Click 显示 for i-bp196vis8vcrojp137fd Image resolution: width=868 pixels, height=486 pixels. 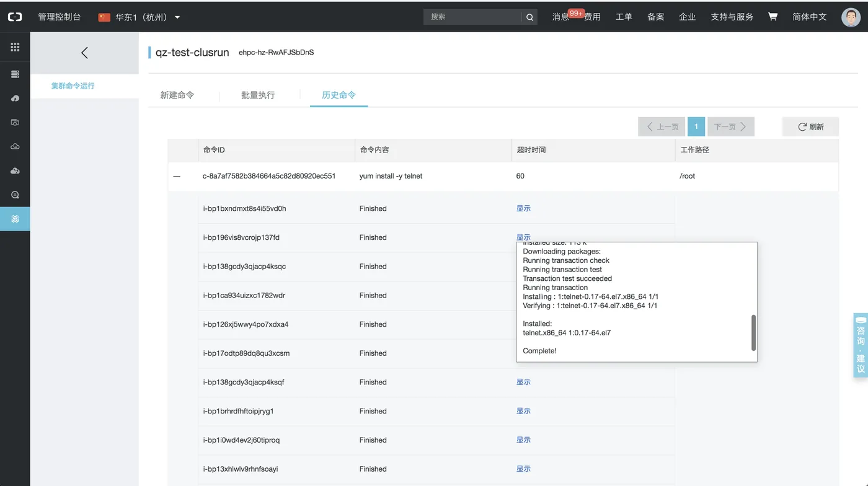click(x=523, y=237)
